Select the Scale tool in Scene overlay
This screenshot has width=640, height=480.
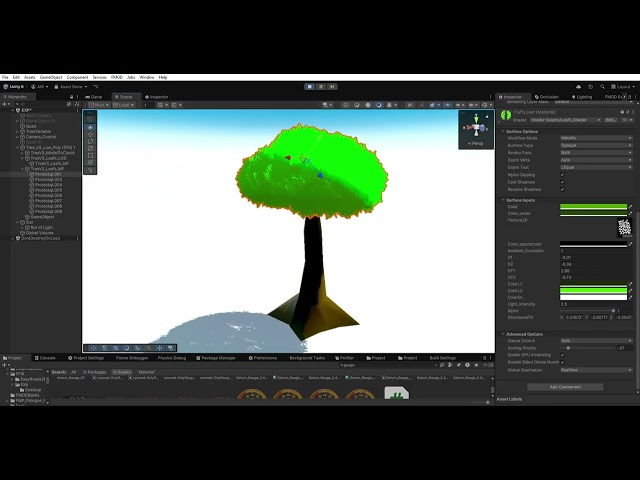coord(90,148)
